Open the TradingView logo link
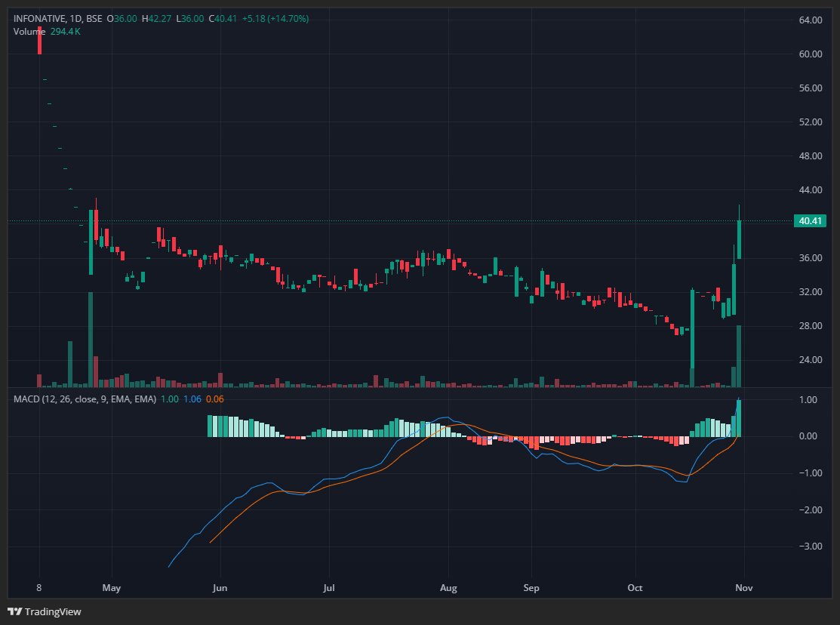This screenshot has width=840, height=625. [45, 611]
